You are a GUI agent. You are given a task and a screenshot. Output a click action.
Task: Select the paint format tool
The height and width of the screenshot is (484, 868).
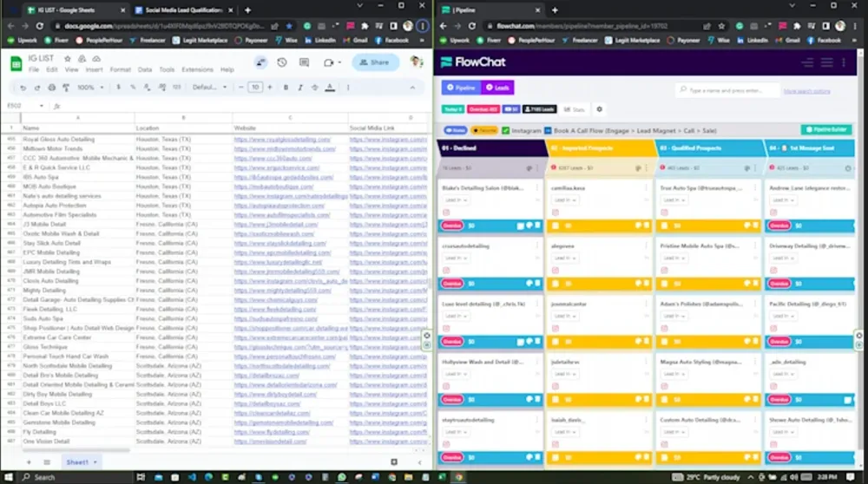[66, 88]
